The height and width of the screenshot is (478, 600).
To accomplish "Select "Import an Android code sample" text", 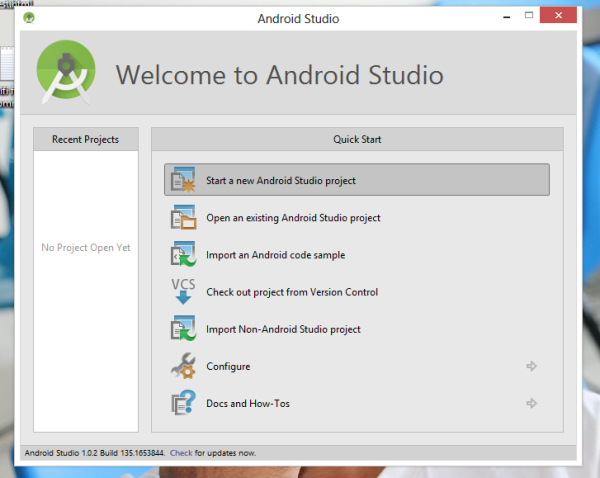I will pos(275,255).
